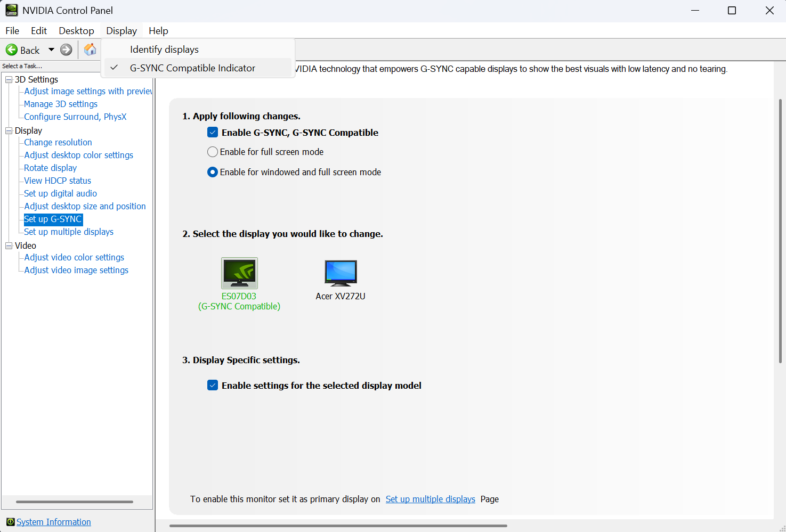Screen dimensions: 786x532
Task: Toggle Enable settings for selected display model
Action: [x=213, y=386]
